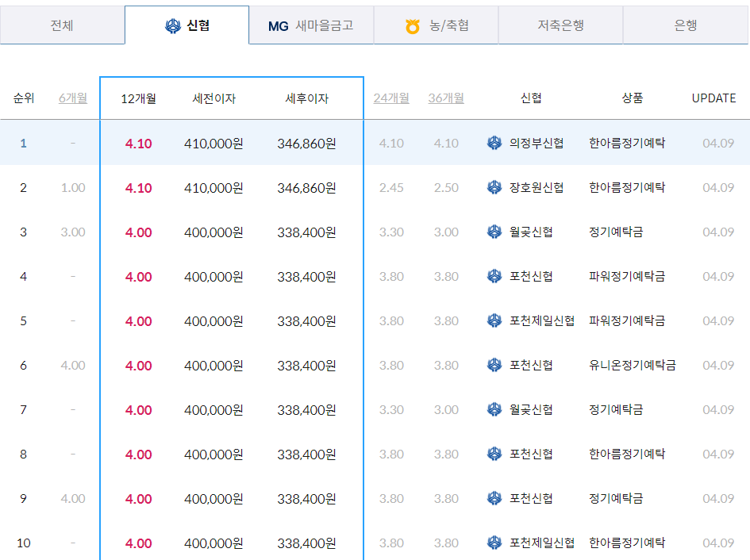Click 1.00 six-month rate in rank 2

pyautogui.click(x=73, y=187)
